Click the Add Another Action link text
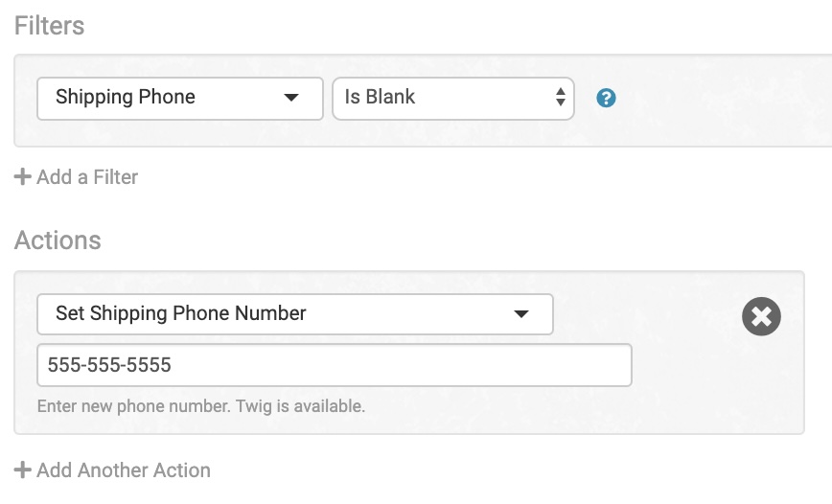832x504 pixels. (124, 470)
